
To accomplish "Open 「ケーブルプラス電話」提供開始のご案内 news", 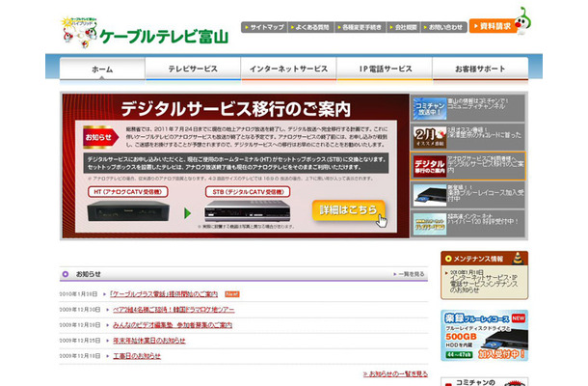I will point(164,294).
